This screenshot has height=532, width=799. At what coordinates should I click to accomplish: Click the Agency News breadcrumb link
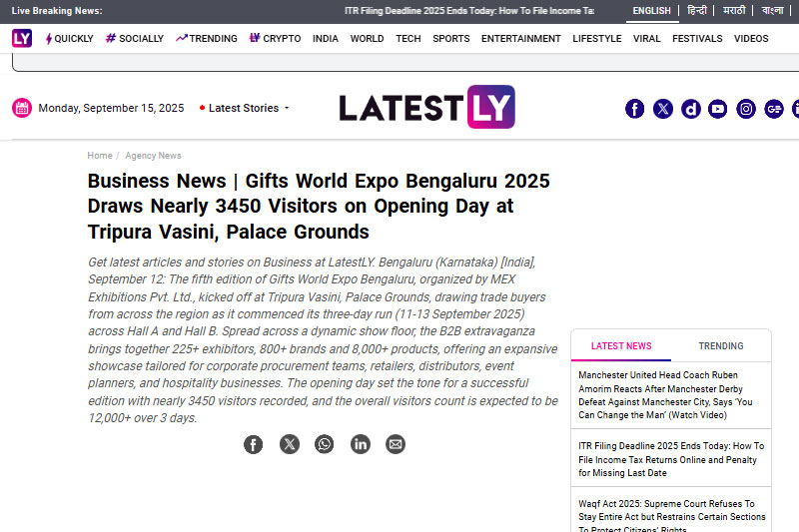click(153, 156)
